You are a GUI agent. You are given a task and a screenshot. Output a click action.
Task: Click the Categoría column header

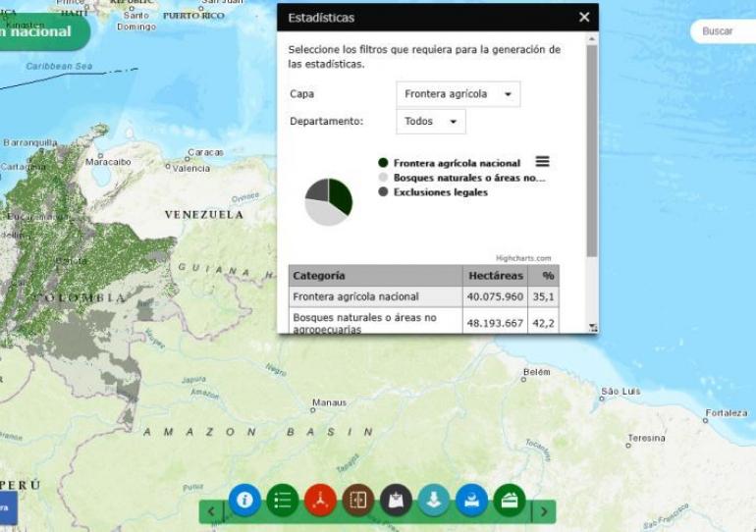point(376,276)
